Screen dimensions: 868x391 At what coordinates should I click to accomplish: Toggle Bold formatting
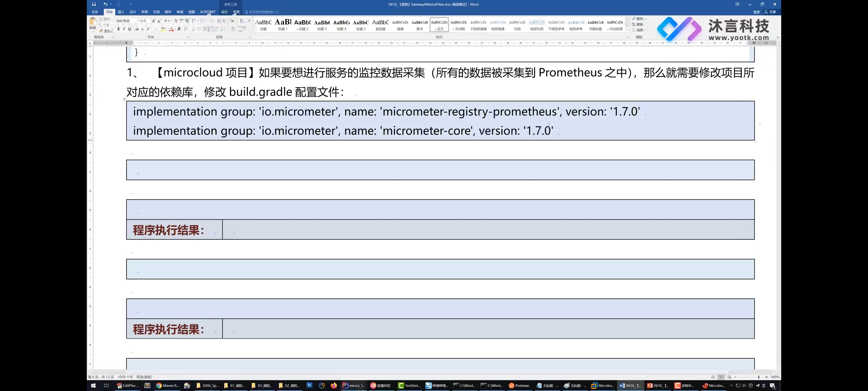point(119,29)
